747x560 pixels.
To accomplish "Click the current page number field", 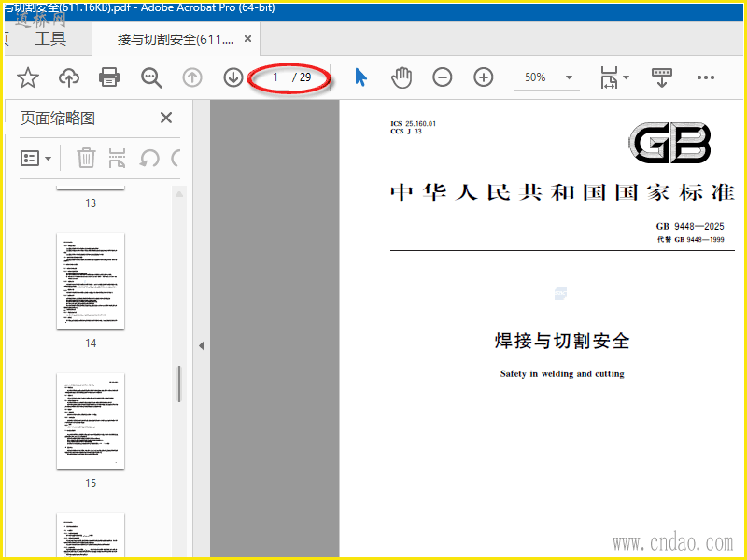I will (275, 77).
